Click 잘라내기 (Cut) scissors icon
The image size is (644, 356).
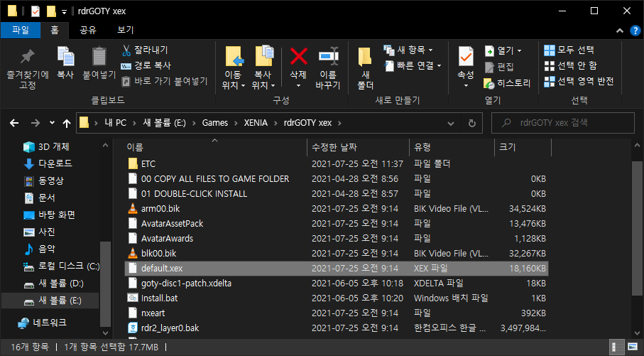tap(126, 50)
